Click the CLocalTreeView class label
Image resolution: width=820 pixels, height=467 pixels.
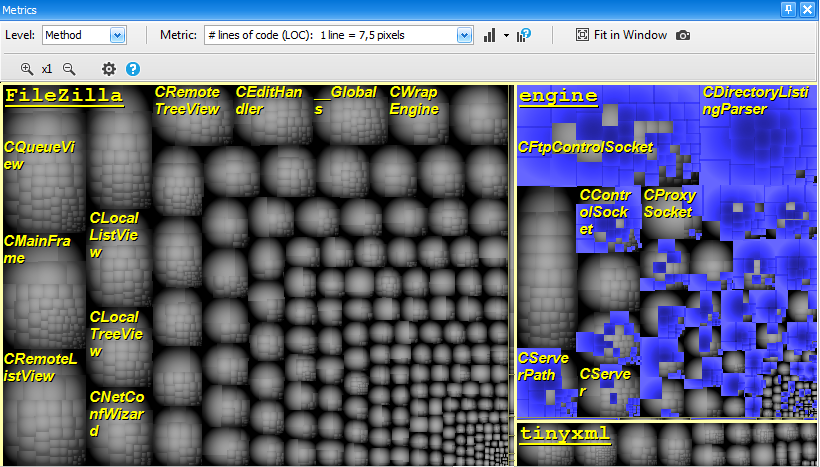coord(116,334)
